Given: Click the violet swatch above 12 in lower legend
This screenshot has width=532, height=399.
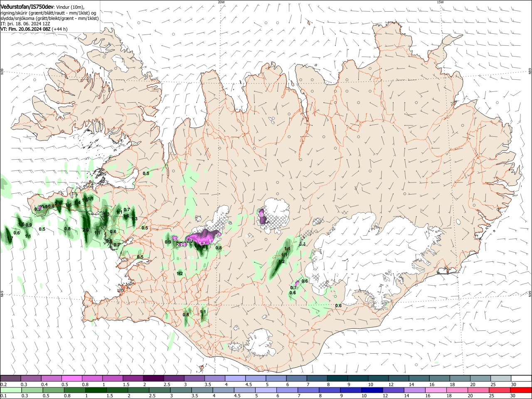Looking at the screenshot, I should tap(393, 390).
